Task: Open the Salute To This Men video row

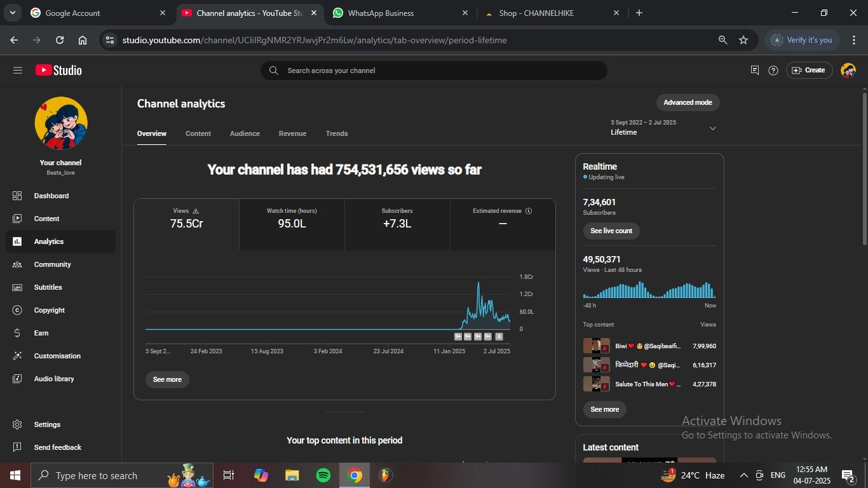Action: tap(649, 384)
